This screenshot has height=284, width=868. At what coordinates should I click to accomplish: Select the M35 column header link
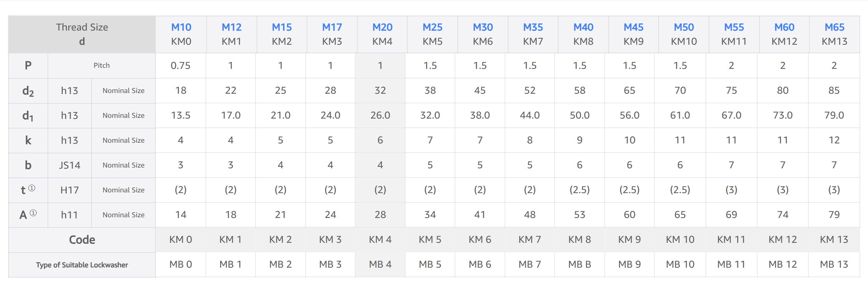(533, 27)
